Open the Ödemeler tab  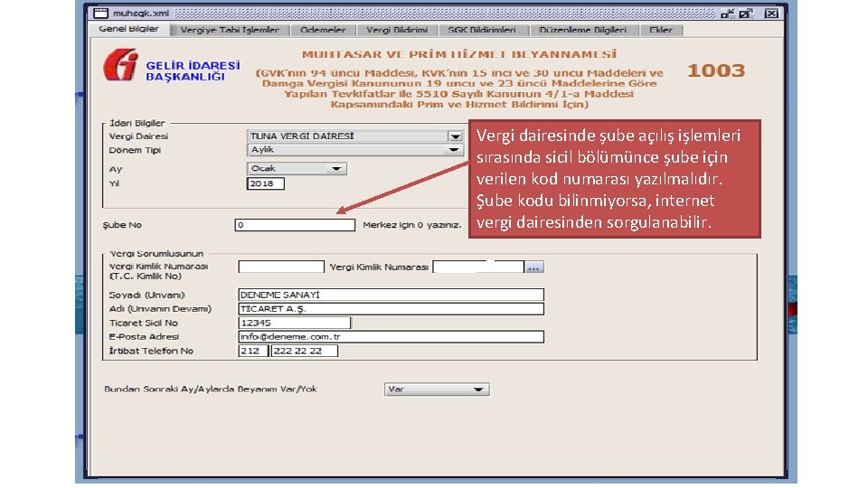(x=323, y=30)
